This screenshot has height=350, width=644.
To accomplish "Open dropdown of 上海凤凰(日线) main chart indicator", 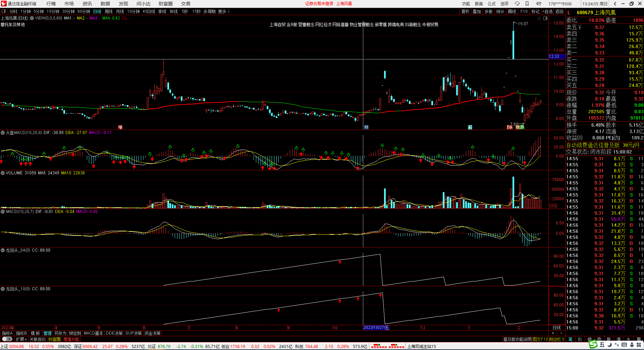I will point(32,18).
